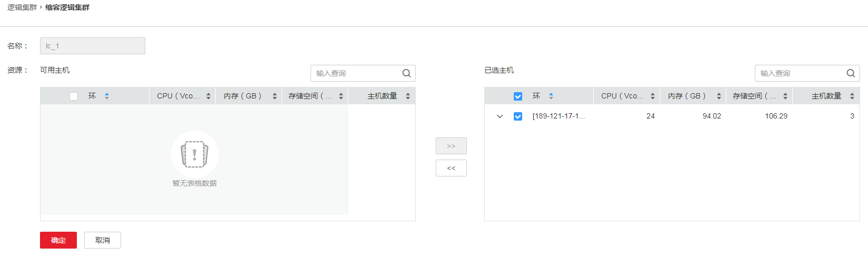Sort available hosts by memory (GB)
Image resolution: width=868 pixels, height=257 pixels.
pos(275,96)
